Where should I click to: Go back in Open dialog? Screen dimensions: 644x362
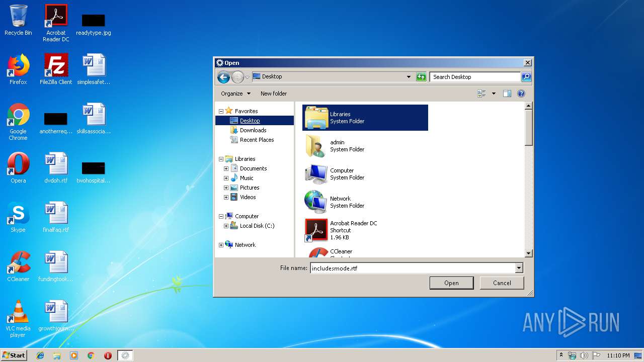tap(224, 77)
